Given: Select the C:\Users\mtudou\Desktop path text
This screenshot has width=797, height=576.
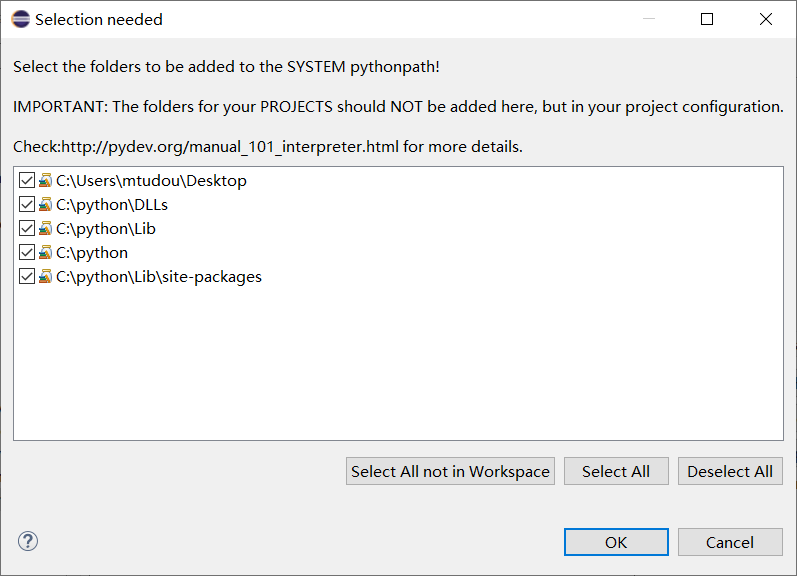Looking at the screenshot, I should tap(151, 181).
